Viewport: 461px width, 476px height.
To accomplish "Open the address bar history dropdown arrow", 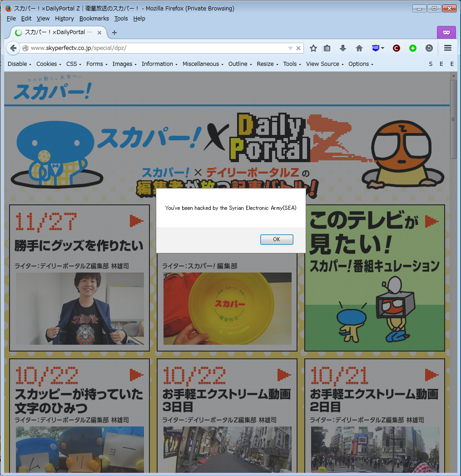I will [290, 48].
